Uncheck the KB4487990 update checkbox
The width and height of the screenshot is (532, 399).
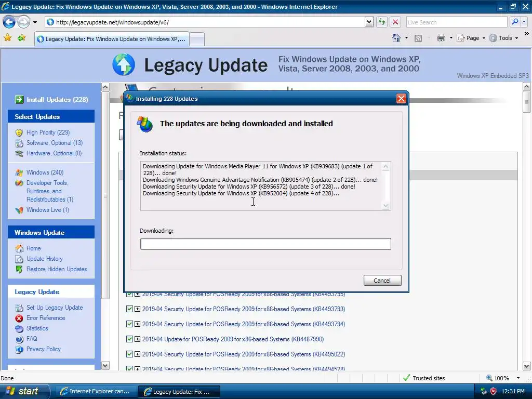pyautogui.click(x=129, y=339)
